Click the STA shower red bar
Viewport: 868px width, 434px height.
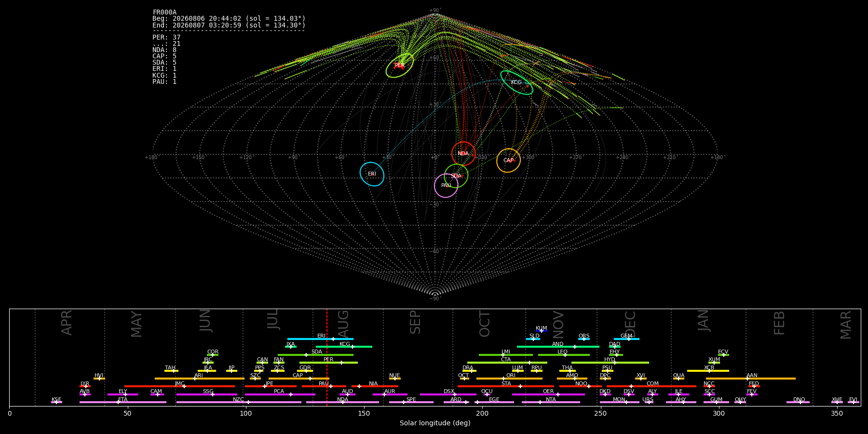(x=506, y=386)
